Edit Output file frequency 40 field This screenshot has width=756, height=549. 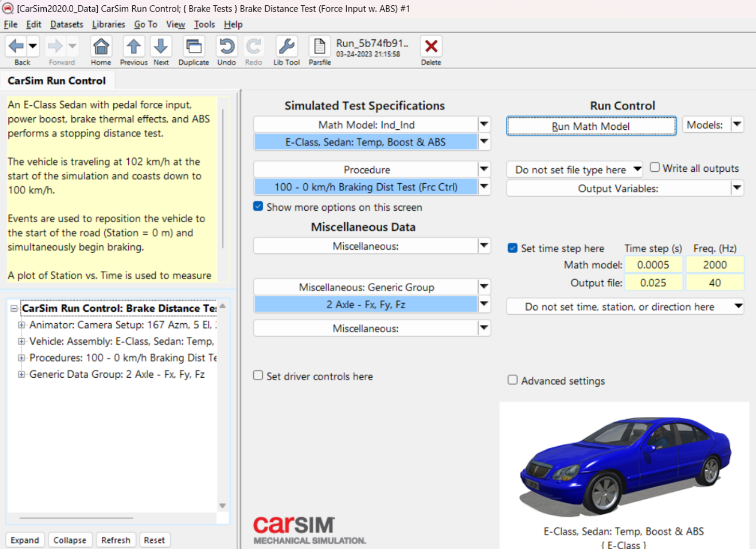[x=714, y=283]
